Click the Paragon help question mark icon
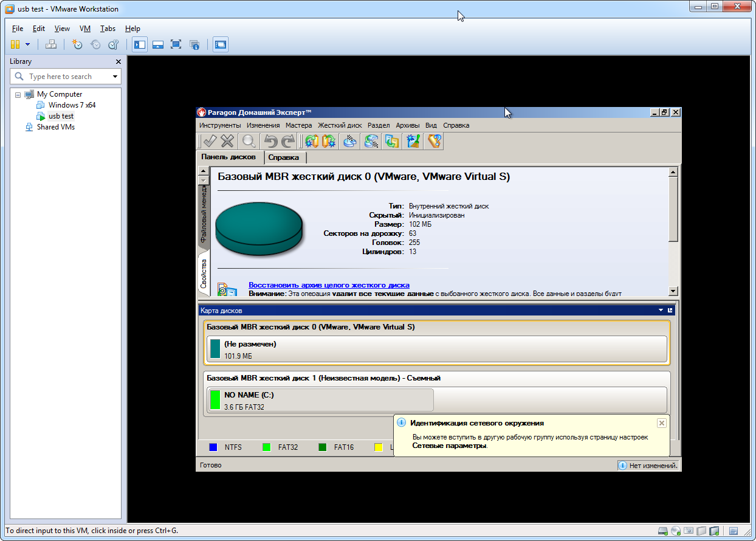This screenshot has width=756, height=541. [434, 141]
